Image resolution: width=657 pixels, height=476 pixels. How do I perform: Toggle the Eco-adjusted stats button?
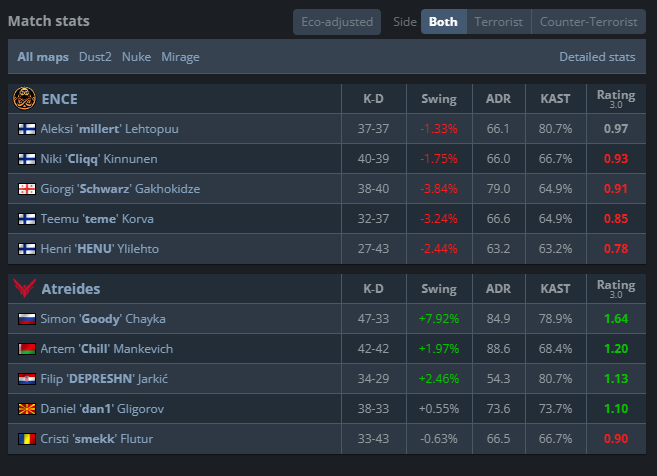click(x=337, y=22)
